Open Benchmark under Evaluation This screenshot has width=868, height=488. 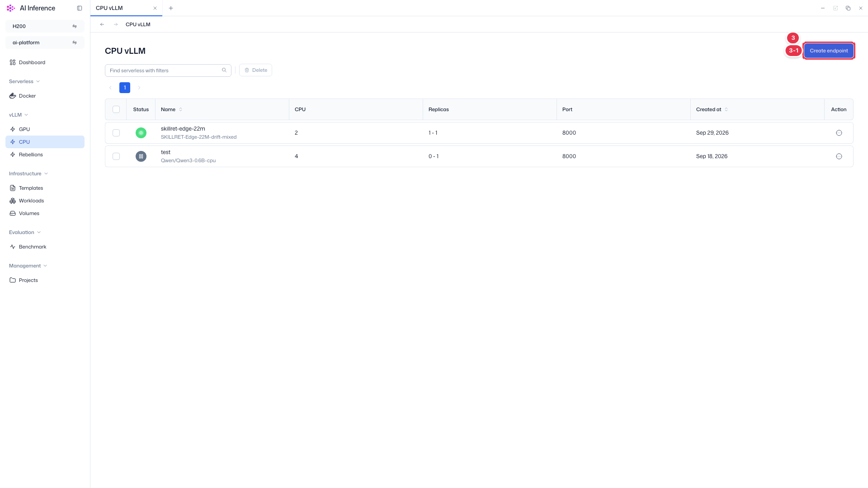click(x=45, y=247)
